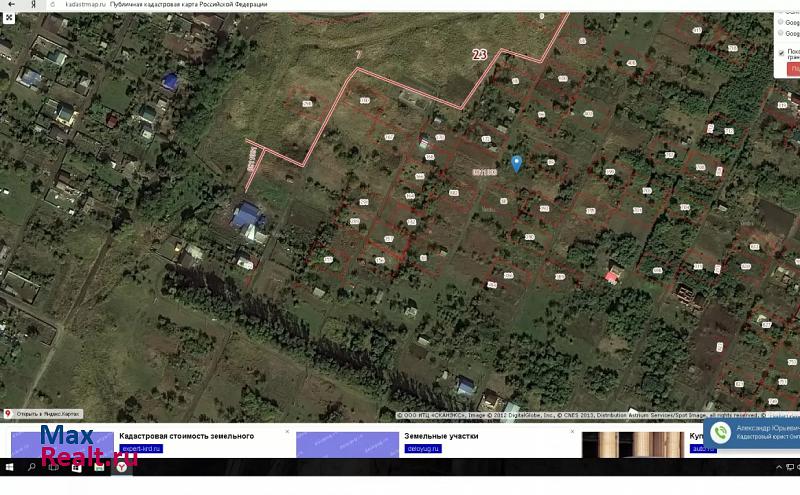Open the expert-krd.ru ad link

pyautogui.click(x=140, y=449)
